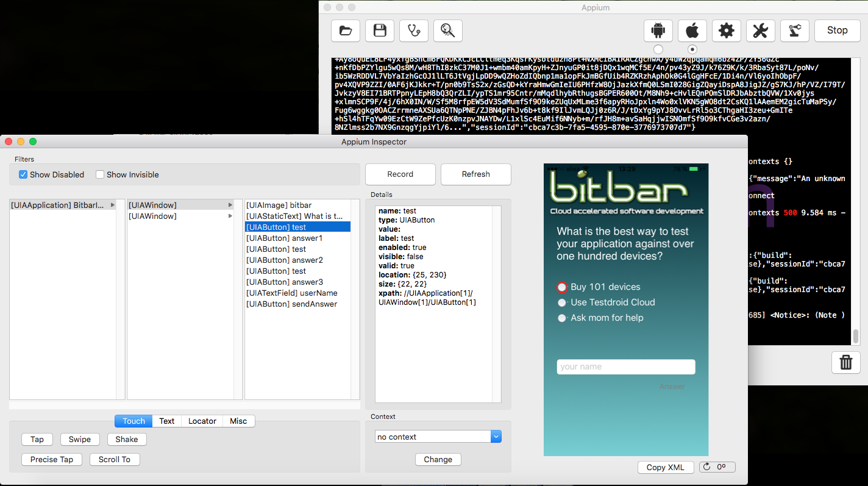This screenshot has width=868, height=486.
Task: Click the Refresh button
Action: 476,174
